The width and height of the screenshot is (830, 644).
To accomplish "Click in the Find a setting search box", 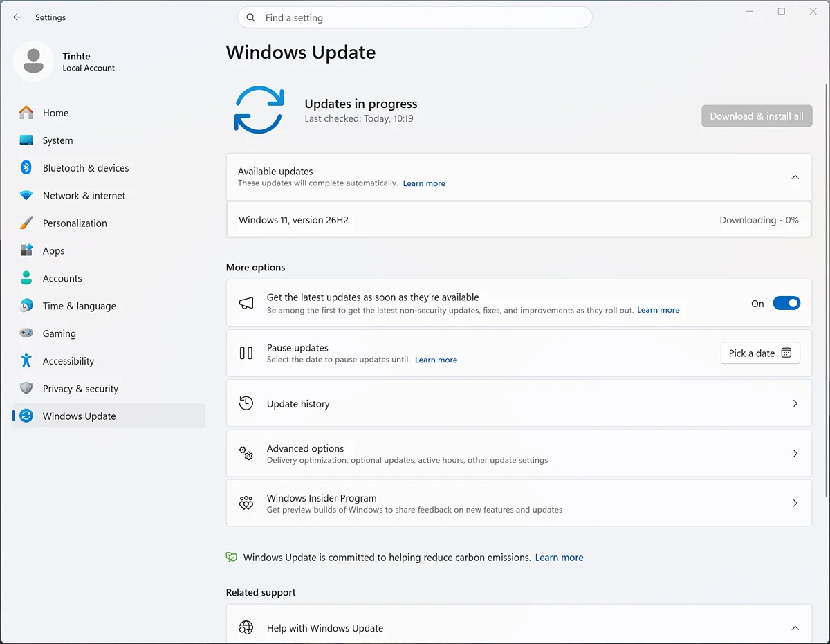I will click(x=415, y=18).
